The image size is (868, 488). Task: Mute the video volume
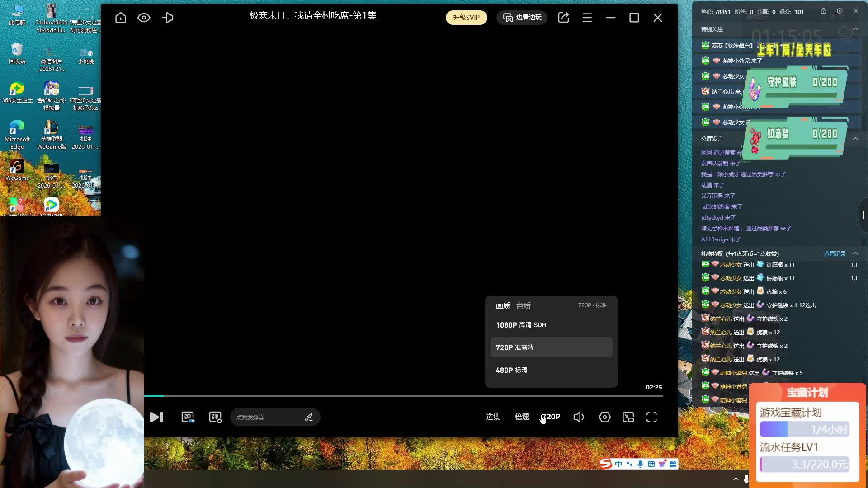tap(579, 417)
